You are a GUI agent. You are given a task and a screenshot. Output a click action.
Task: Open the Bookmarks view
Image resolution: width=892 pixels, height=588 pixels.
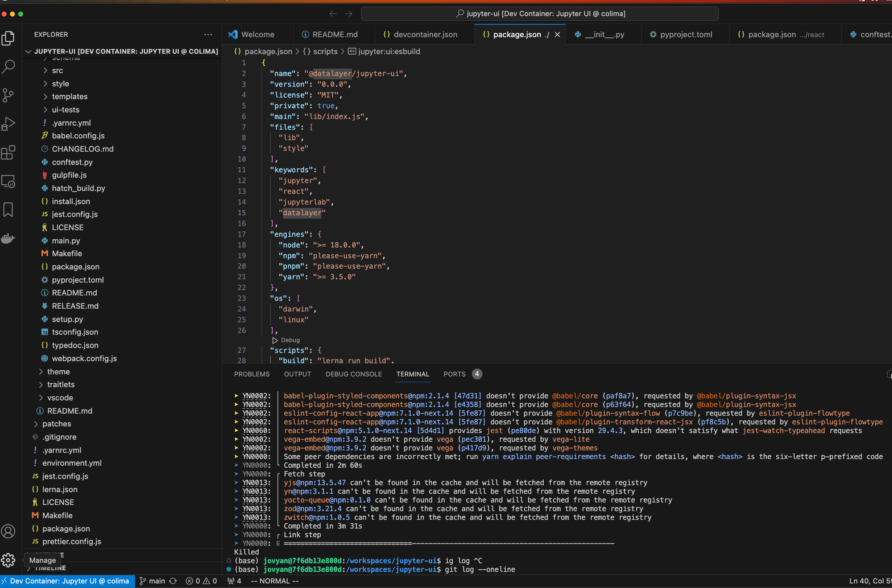point(9,209)
